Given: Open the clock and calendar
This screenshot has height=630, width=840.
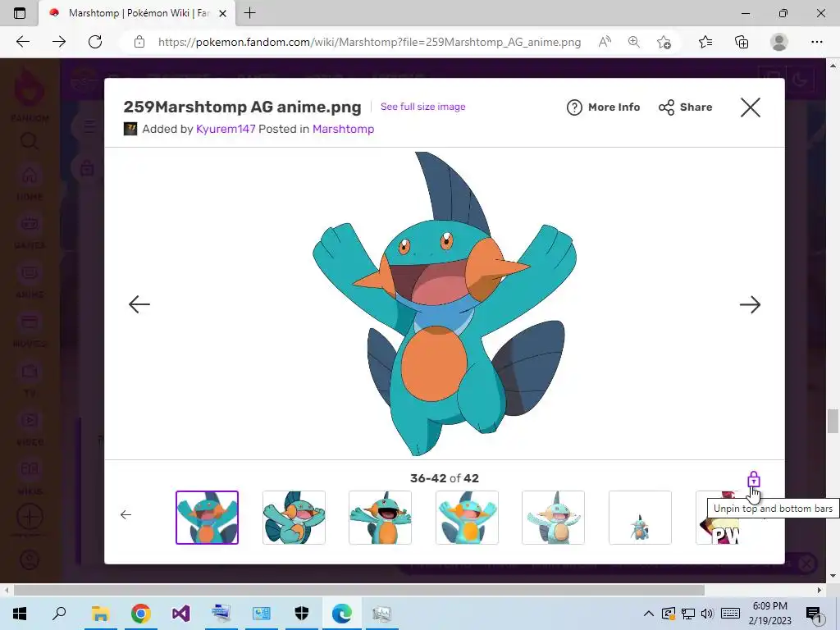Looking at the screenshot, I should point(769,614).
